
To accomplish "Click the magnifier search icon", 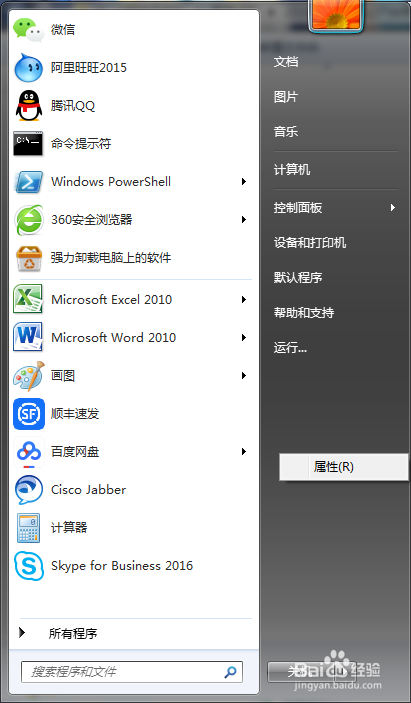I will point(230,672).
